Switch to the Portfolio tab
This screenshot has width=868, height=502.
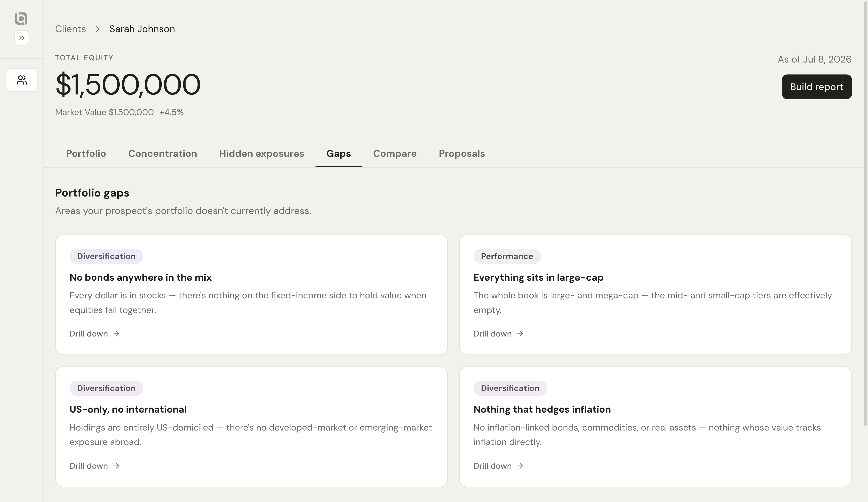86,154
